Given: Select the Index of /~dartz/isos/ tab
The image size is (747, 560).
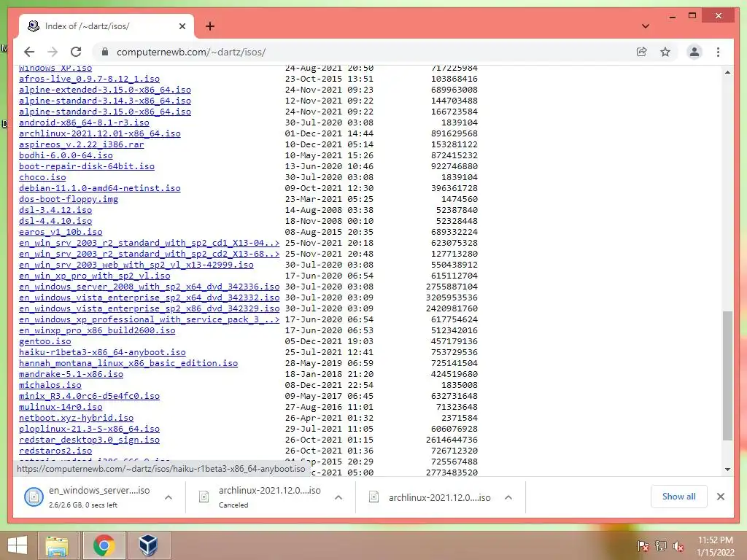Looking at the screenshot, I should (107, 26).
